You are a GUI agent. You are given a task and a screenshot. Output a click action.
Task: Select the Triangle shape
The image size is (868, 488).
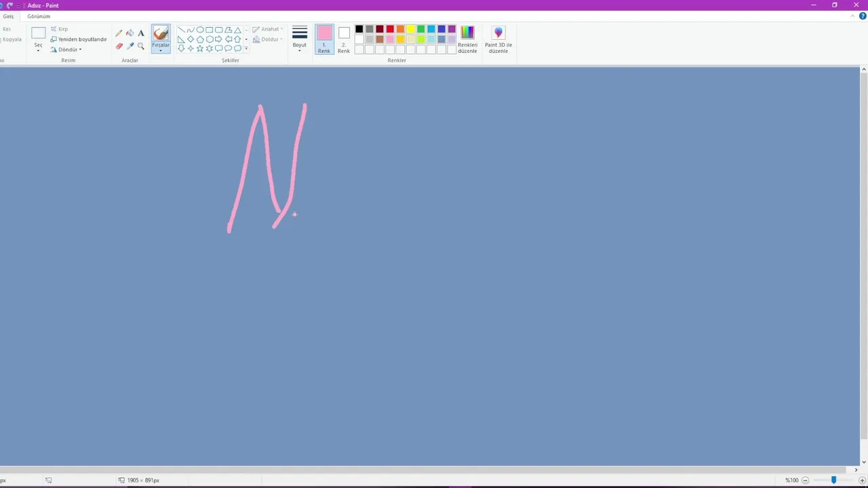237,30
